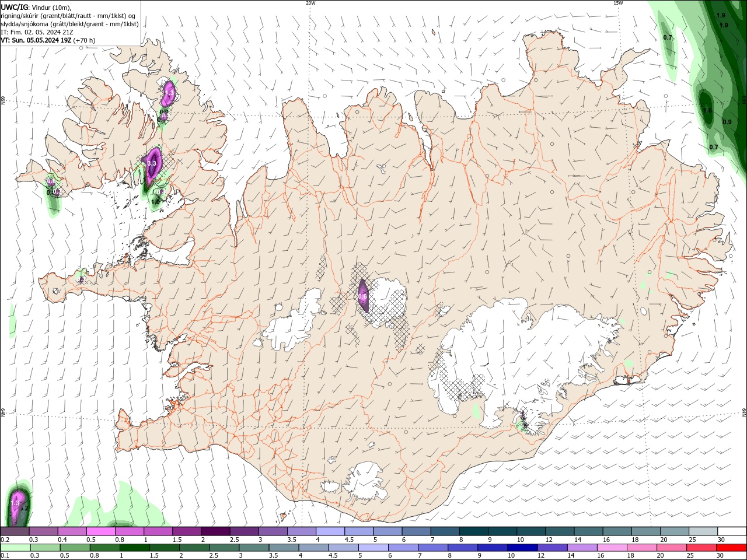
Task: Select the '0.2' label of the snow legend
Action: pos(5,540)
